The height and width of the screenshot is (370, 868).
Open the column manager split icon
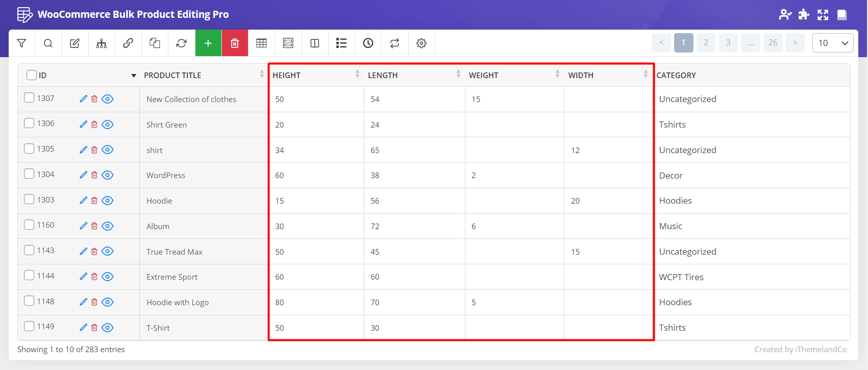coord(315,43)
